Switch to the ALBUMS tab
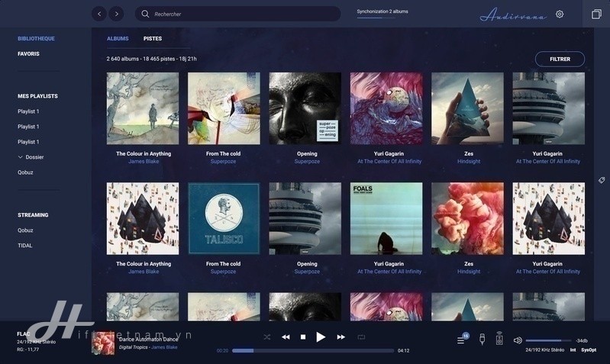This screenshot has width=610, height=364. [118, 38]
